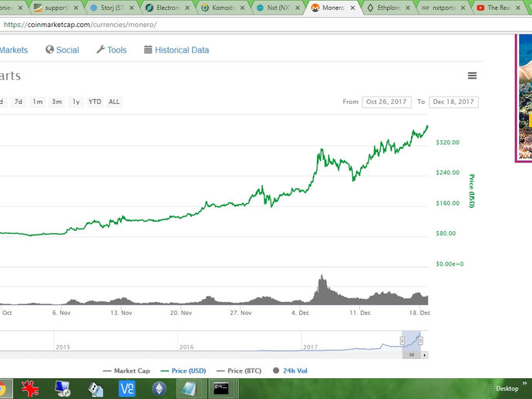Open the tilted document taskbar icon
Screen dimensions: 532x399
(96, 388)
